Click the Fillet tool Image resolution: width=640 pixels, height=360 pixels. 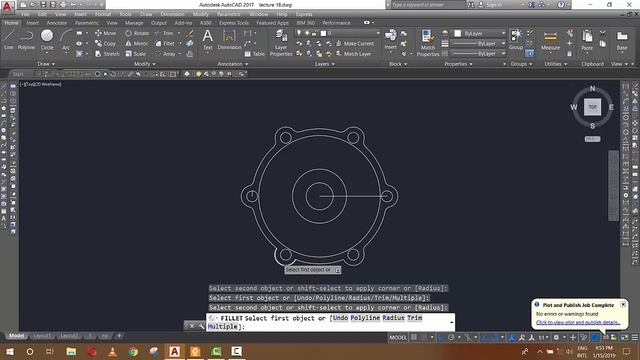click(165, 43)
